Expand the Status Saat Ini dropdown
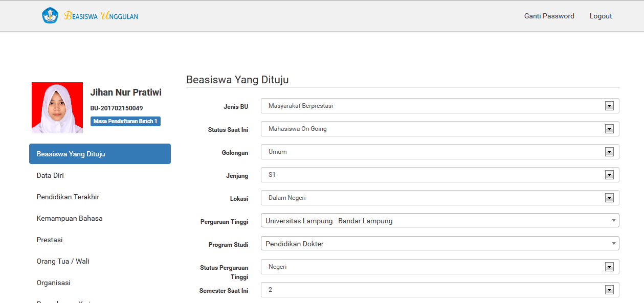 [440, 129]
